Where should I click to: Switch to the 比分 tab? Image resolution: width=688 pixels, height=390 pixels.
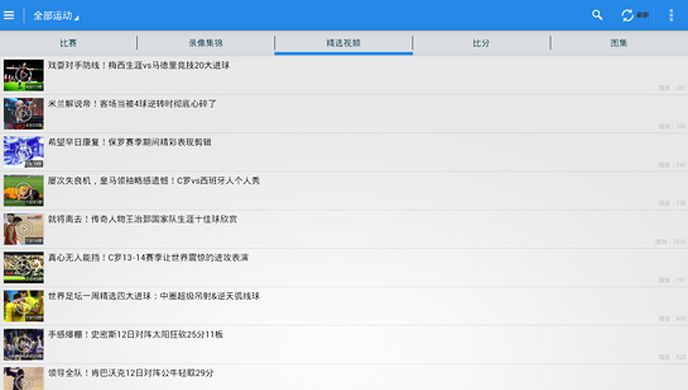pyautogui.click(x=481, y=43)
